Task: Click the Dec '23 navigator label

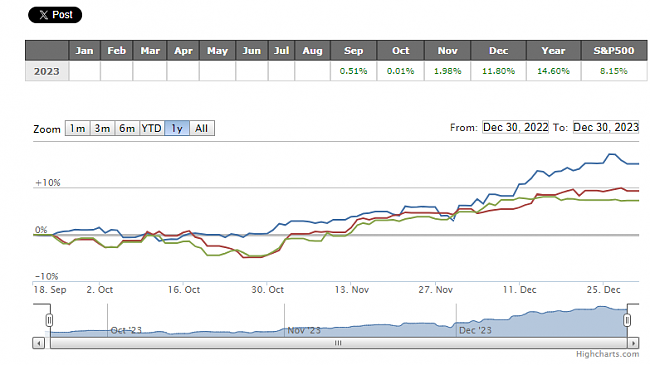Action: pos(475,331)
